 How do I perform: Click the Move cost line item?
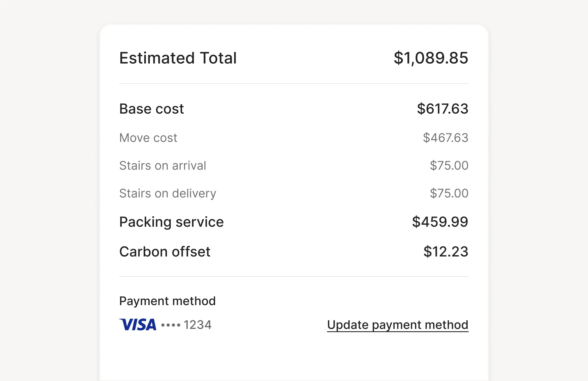pos(148,138)
